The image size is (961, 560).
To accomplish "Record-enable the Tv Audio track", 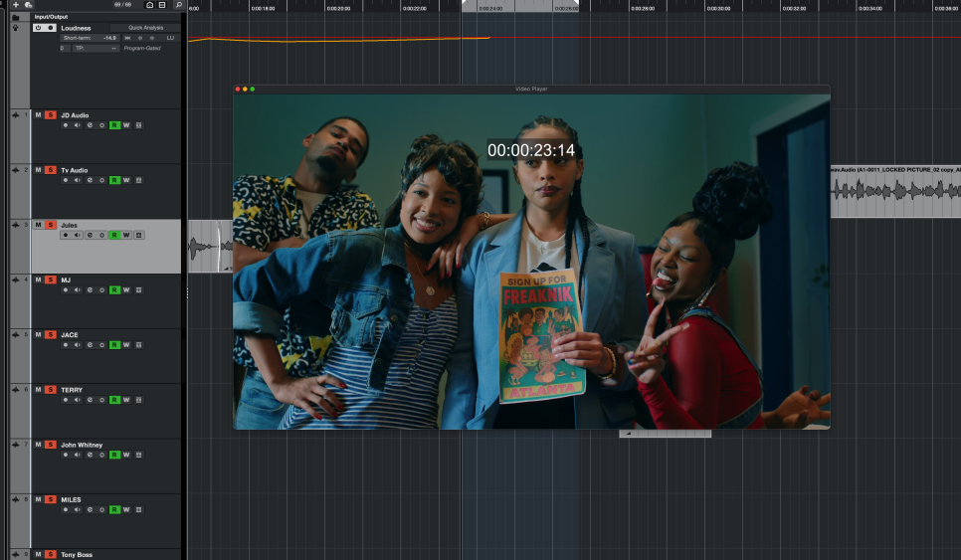I will 65,180.
